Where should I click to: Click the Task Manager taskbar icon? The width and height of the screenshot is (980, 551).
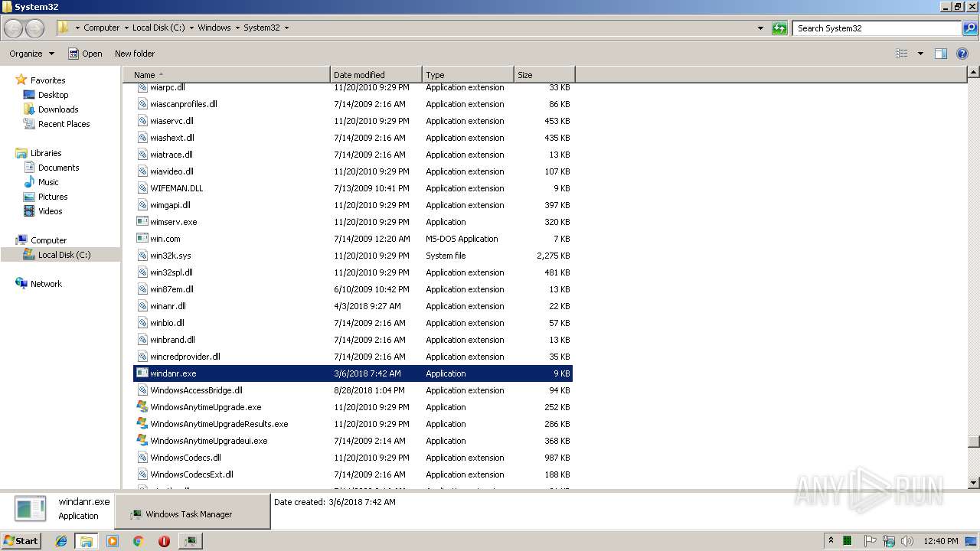[x=190, y=541]
